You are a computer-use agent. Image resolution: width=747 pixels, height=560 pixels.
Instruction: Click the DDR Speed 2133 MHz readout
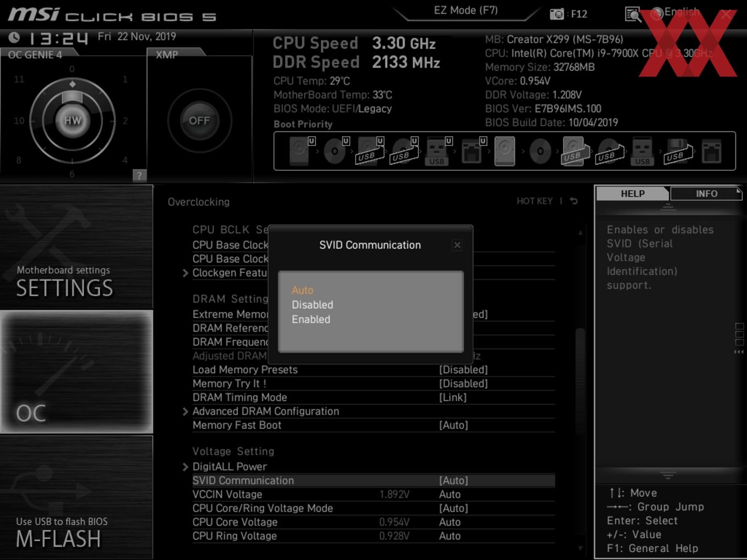[x=356, y=63]
